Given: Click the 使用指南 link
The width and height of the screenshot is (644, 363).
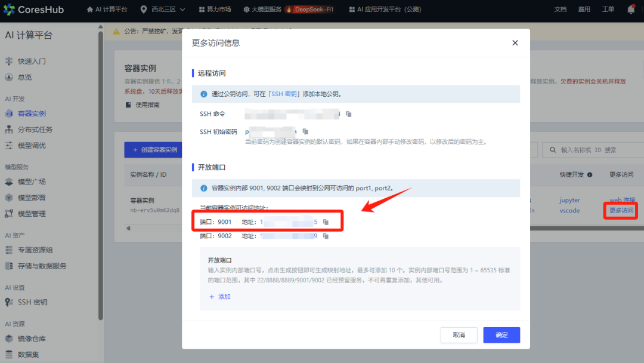Looking at the screenshot, I should [x=147, y=105].
